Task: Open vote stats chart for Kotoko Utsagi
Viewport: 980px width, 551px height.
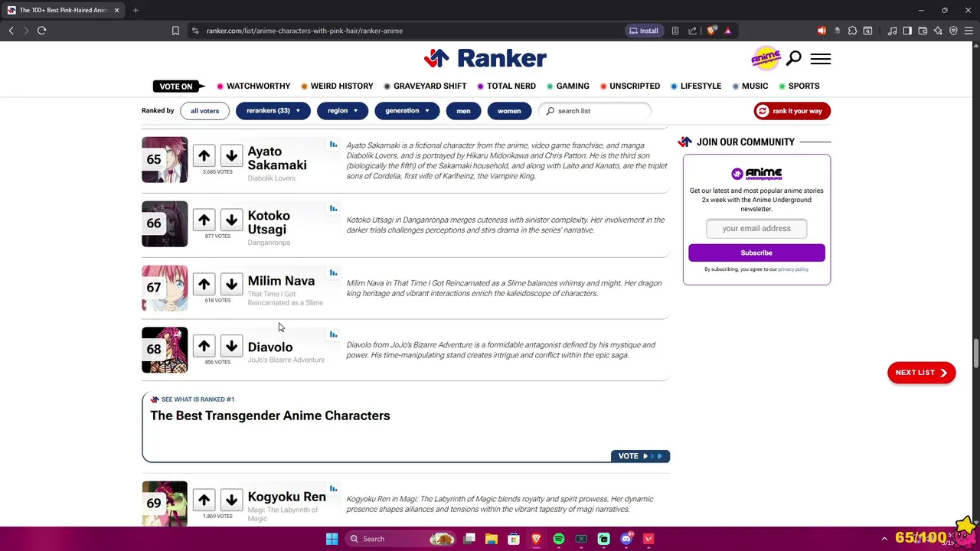Action: [333, 208]
